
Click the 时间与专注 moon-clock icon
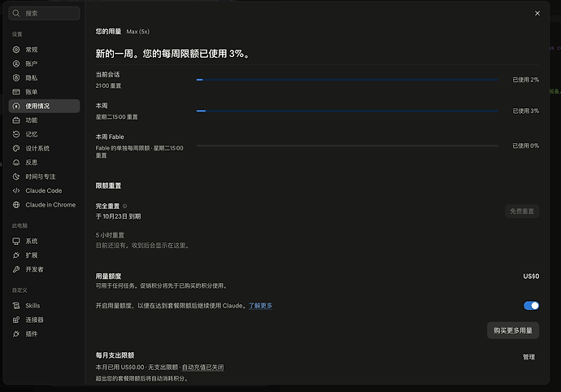pos(16,176)
